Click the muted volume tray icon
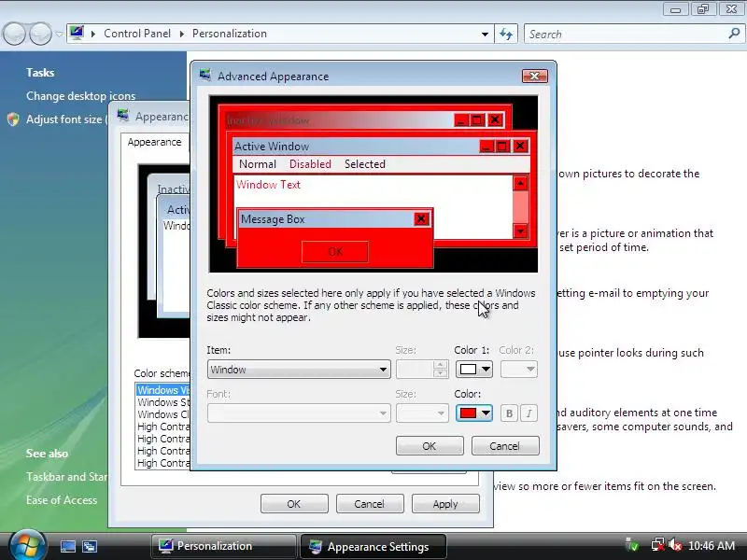 click(x=675, y=545)
